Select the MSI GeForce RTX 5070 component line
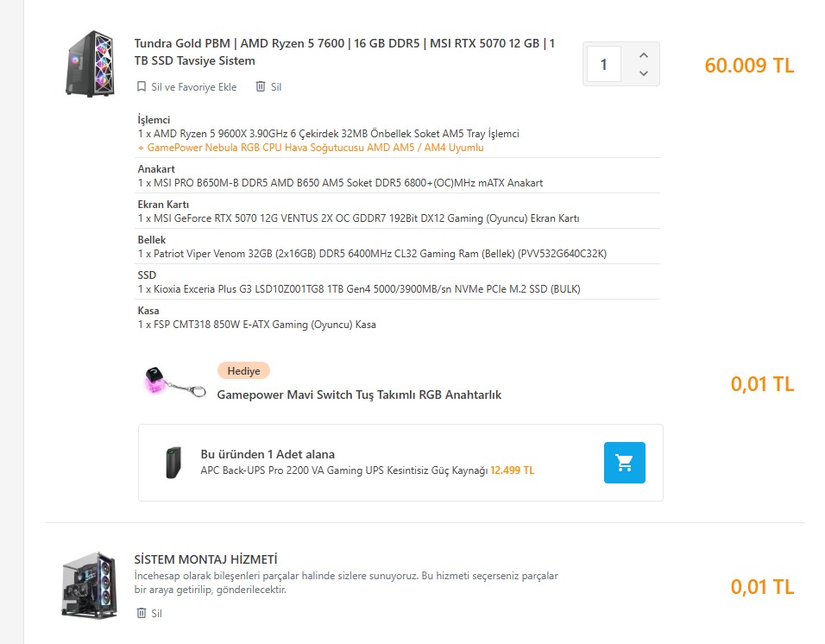Image resolution: width=825 pixels, height=644 pixels. coord(358,218)
